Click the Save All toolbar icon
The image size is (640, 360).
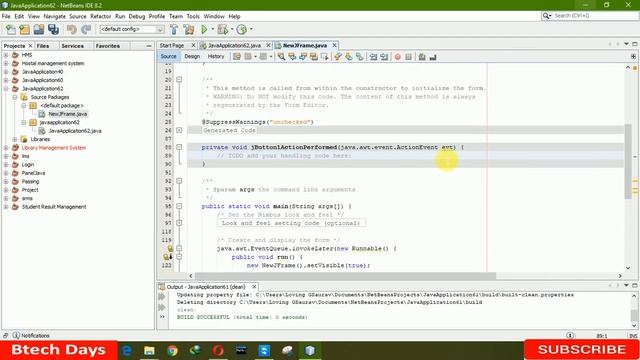coord(53,29)
